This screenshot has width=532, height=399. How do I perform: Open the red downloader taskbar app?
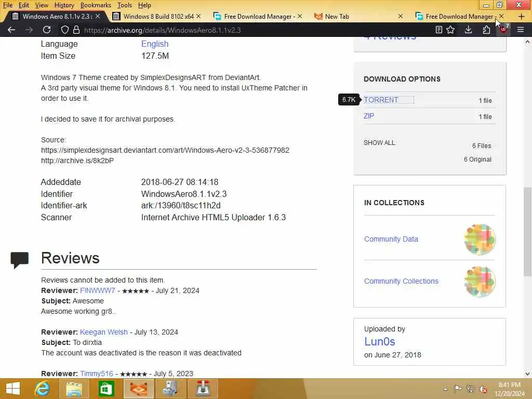point(203,389)
